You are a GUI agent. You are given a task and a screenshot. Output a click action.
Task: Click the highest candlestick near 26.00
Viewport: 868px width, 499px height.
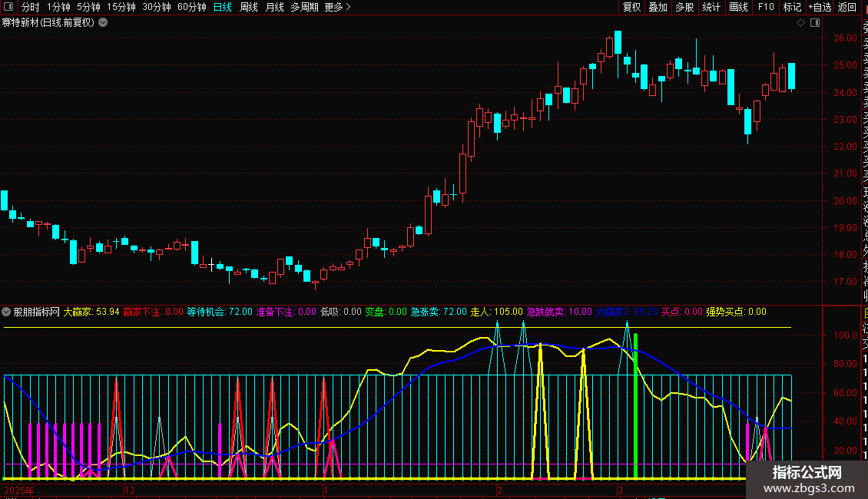pyautogui.click(x=618, y=43)
